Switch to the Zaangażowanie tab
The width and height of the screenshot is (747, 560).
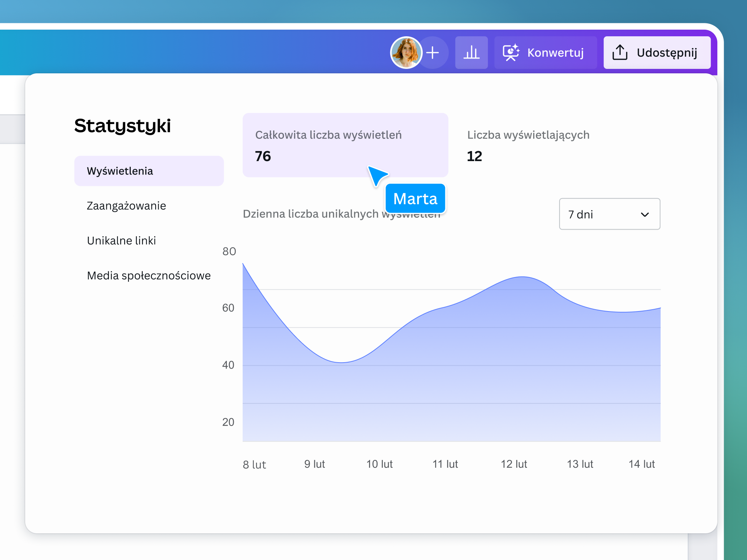click(x=126, y=206)
